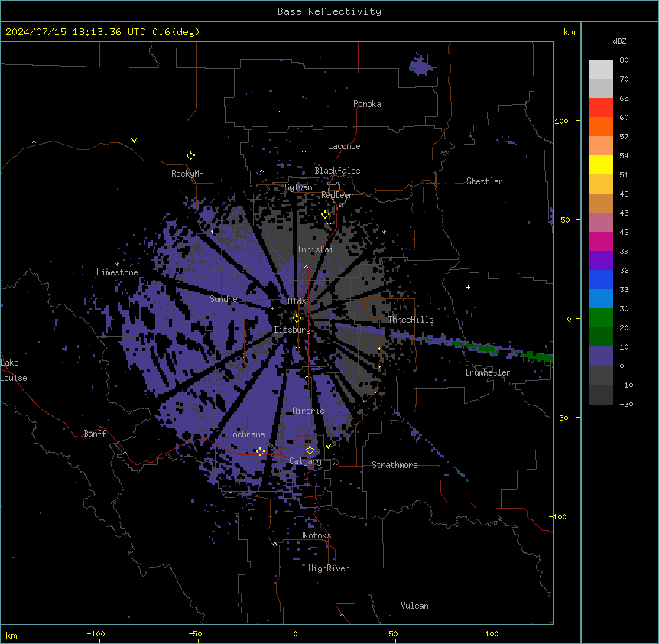
Task: Click the Strathmore map label
Action: pyautogui.click(x=394, y=465)
